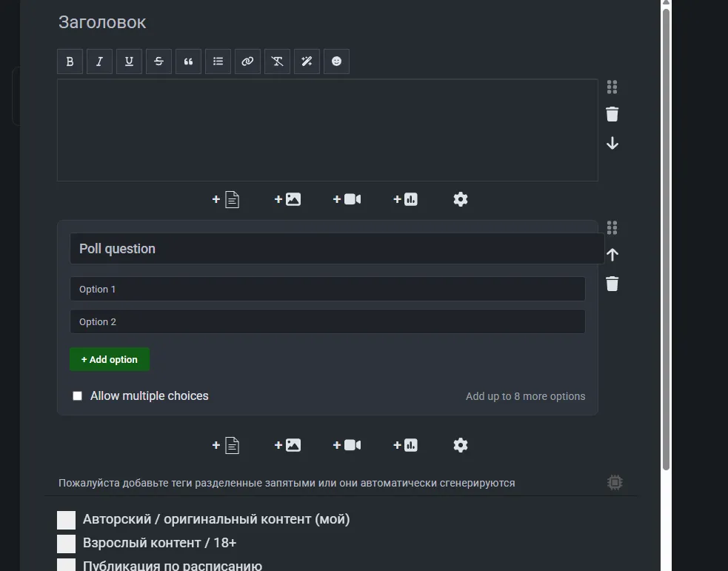Focus the Poll question field
Viewport: 728px width, 571px height.
tap(337, 248)
